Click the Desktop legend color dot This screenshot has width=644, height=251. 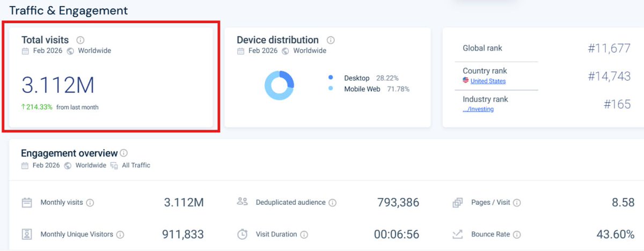331,78
